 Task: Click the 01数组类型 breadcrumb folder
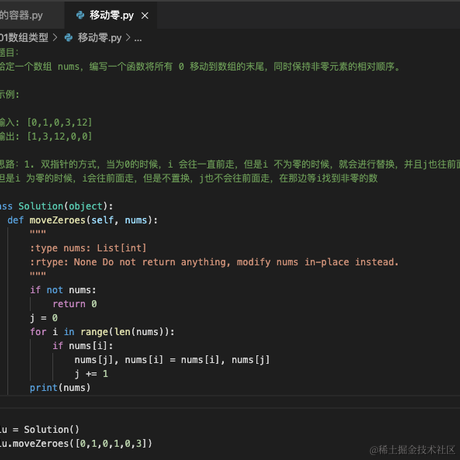[24, 38]
